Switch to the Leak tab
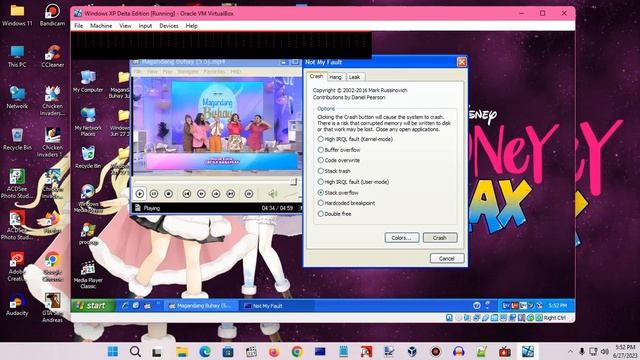 354,77
